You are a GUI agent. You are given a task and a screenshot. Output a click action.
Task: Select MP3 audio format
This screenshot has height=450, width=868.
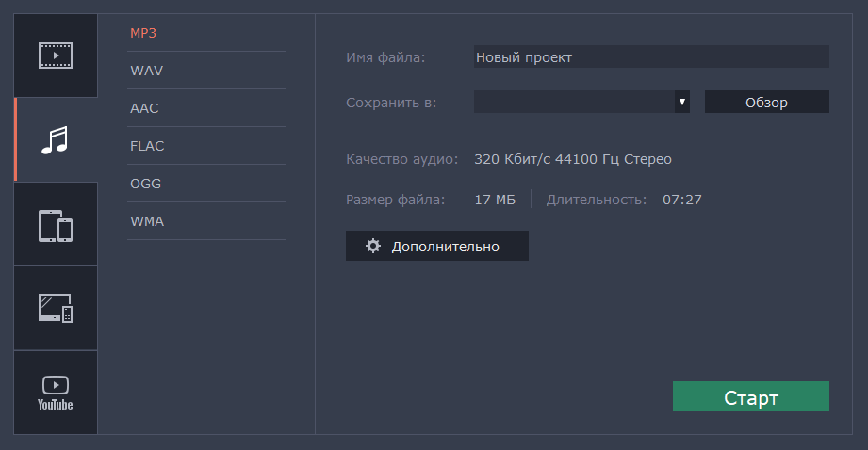(143, 33)
